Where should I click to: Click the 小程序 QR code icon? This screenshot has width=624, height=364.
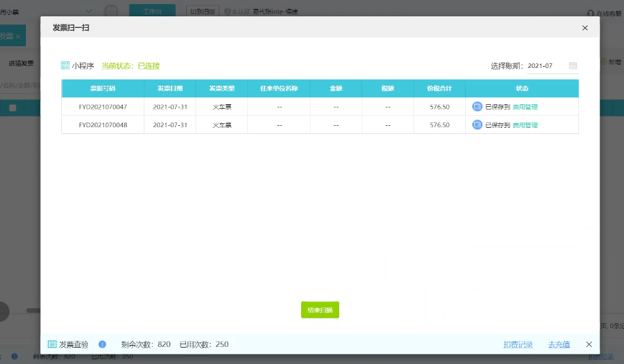click(x=65, y=65)
